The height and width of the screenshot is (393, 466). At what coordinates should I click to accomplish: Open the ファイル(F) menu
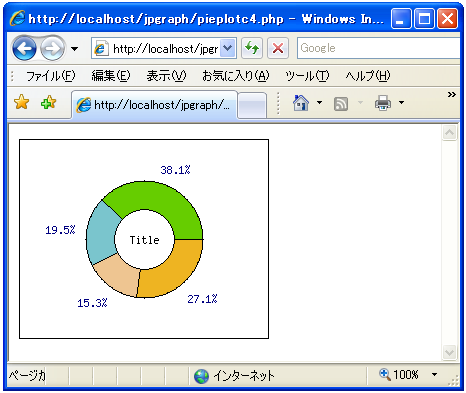point(51,76)
